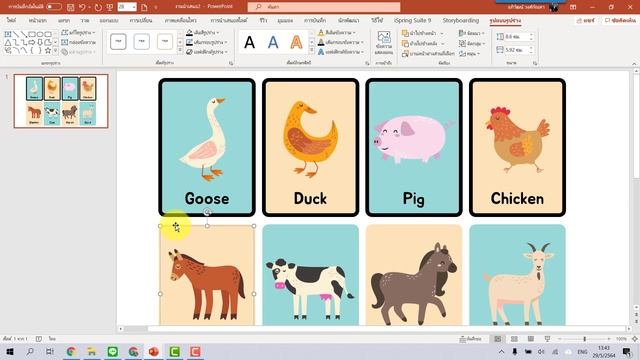Open the Align objects dropdown

pos(472,33)
